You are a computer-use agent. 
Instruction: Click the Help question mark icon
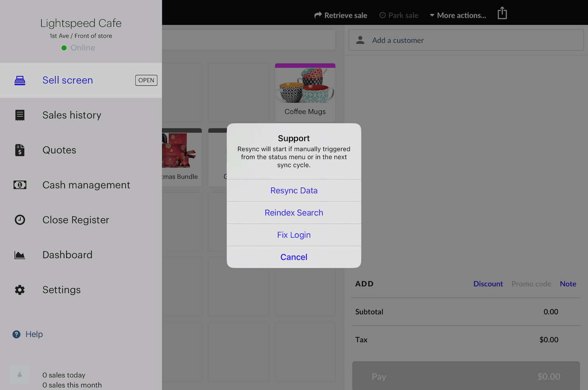[x=17, y=334]
